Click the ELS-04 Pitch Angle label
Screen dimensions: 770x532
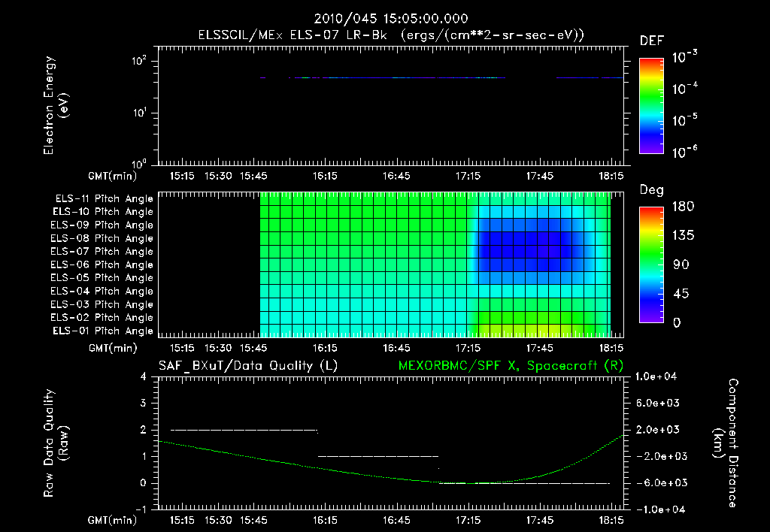(x=102, y=291)
